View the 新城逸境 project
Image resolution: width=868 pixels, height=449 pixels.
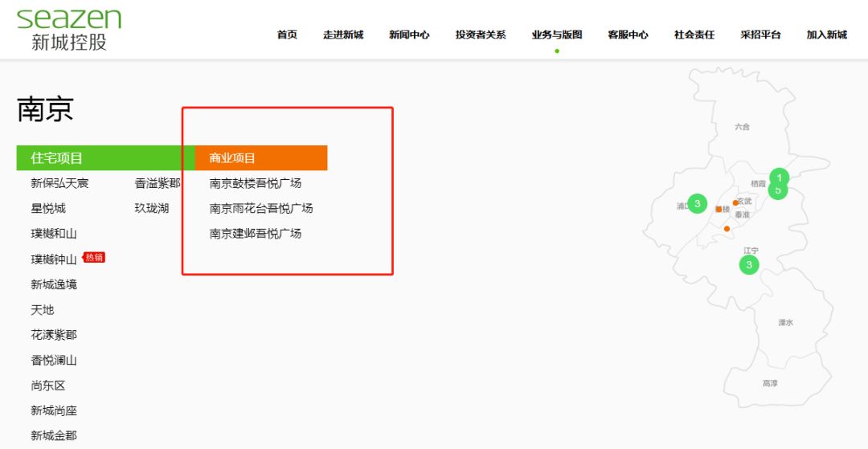pyautogui.click(x=54, y=285)
